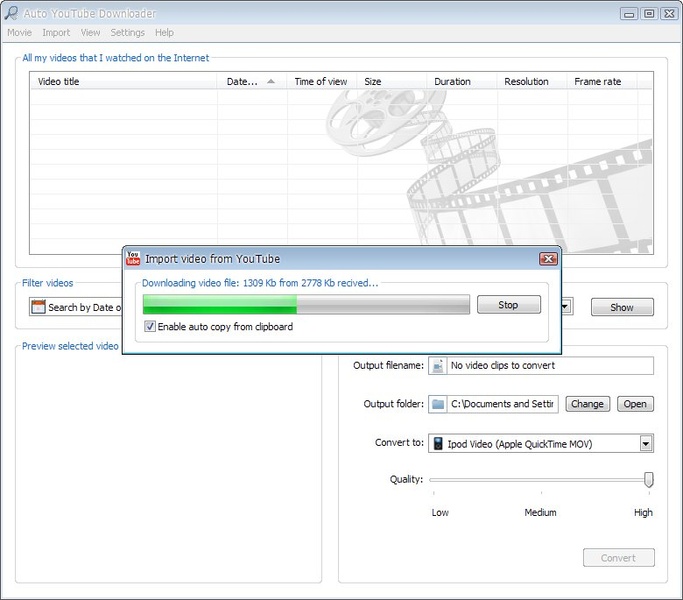Image resolution: width=683 pixels, height=600 pixels.
Task: Open the Movie menu
Action: (x=19, y=33)
